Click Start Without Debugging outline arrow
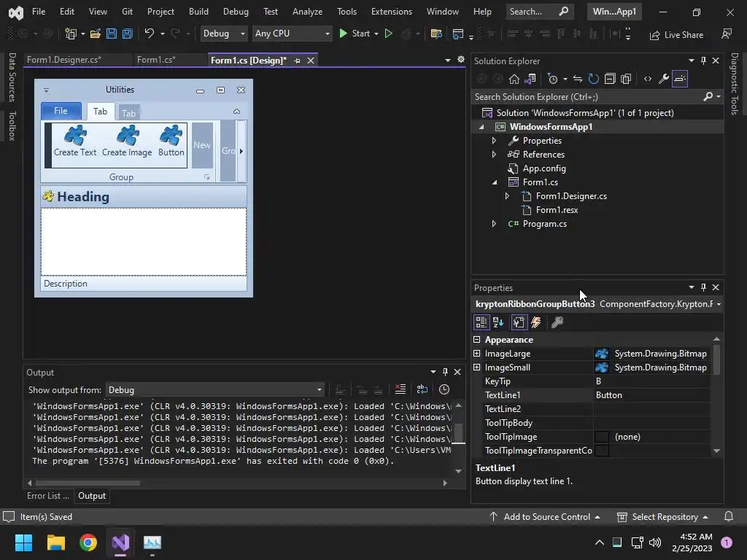The height and width of the screenshot is (560, 747). (388, 34)
